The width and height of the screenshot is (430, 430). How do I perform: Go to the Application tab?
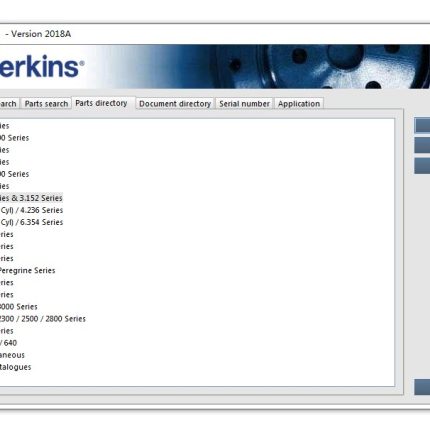tap(299, 104)
